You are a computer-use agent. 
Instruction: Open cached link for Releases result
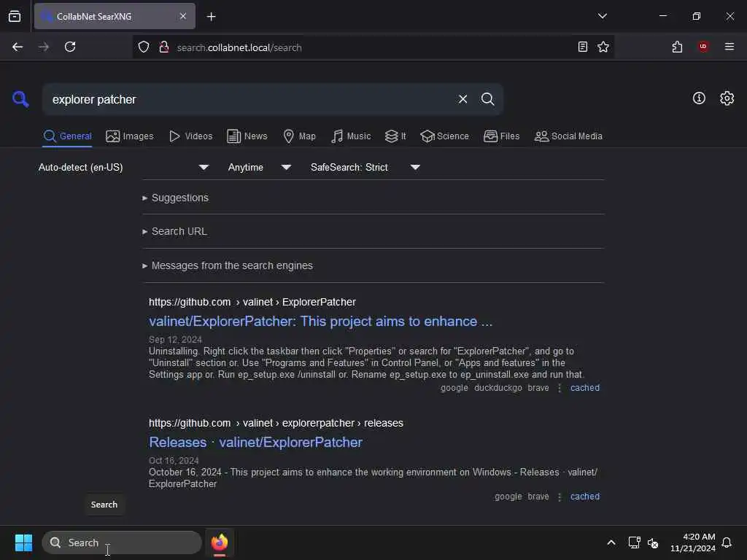coord(585,496)
